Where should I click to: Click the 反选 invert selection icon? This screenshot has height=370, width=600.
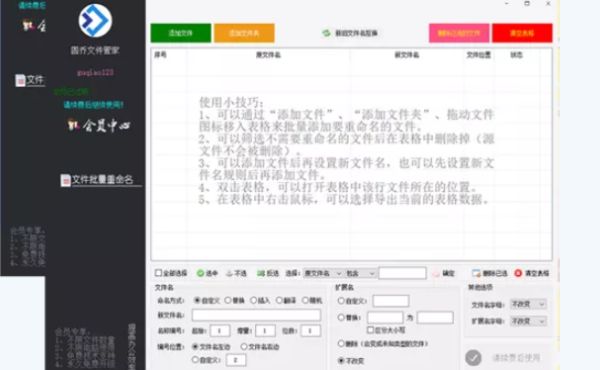261,273
